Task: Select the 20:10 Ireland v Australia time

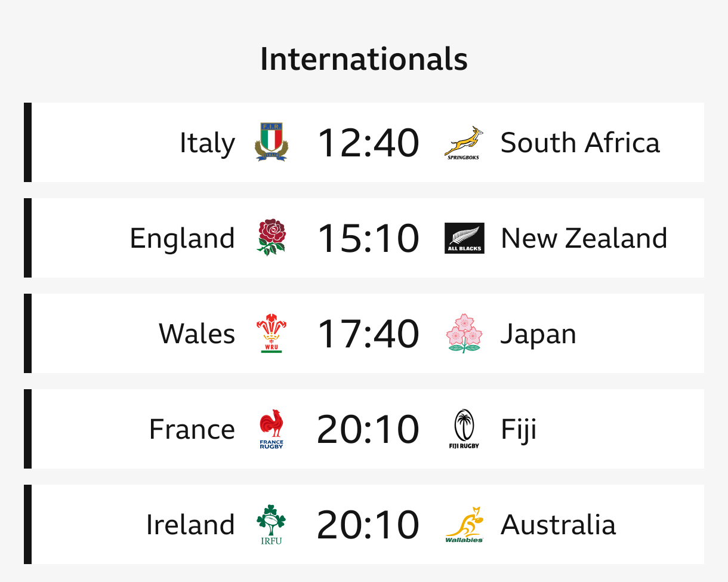Action: (368, 525)
